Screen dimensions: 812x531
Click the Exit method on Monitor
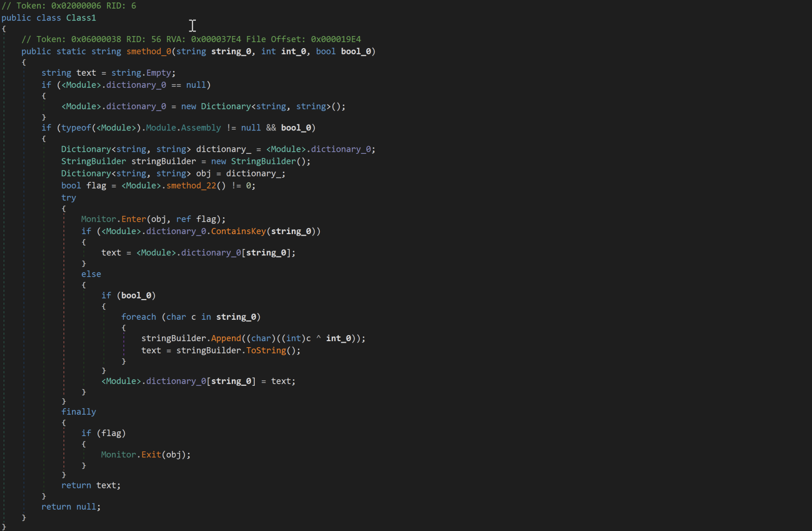[x=151, y=455]
